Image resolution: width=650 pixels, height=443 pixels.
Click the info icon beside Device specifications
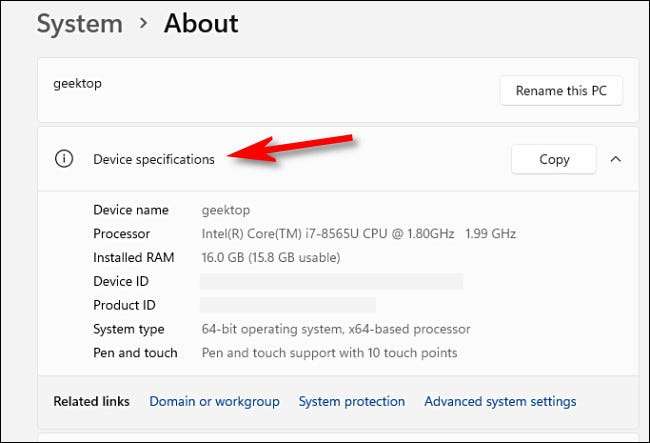(64, 159)
